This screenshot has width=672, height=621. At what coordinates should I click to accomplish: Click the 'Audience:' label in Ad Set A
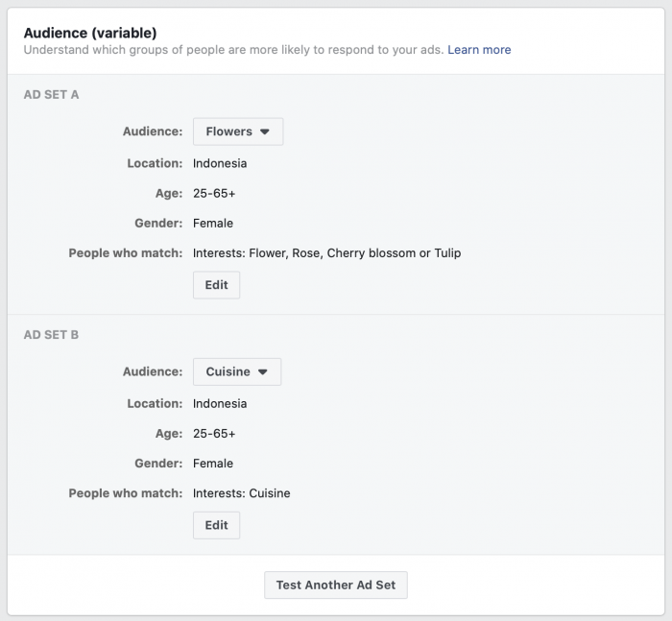pos(153,131)
